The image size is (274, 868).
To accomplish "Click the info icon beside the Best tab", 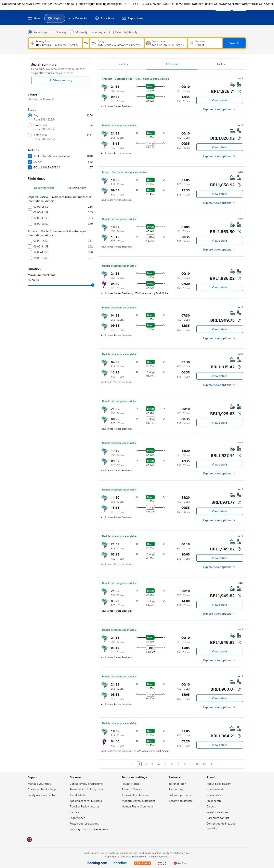I will 126,64.
